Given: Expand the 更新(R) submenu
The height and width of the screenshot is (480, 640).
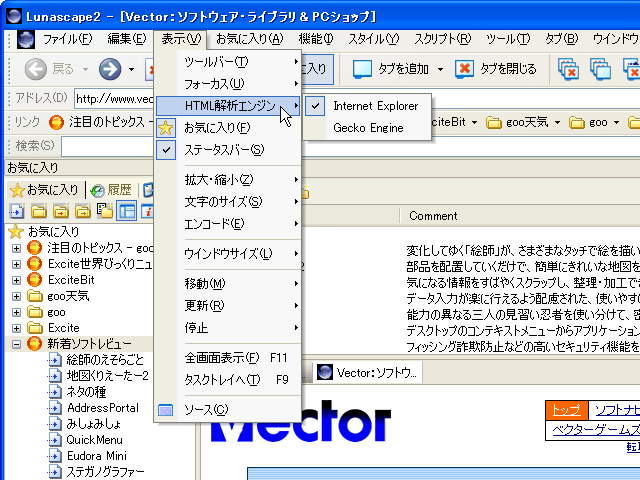Looking at the screenshot, I should click(x=229, y=306).
